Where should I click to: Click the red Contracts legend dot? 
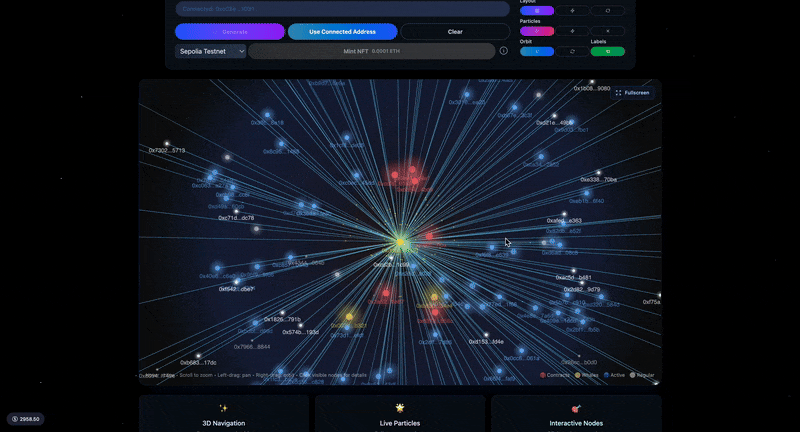click(543, 375)
